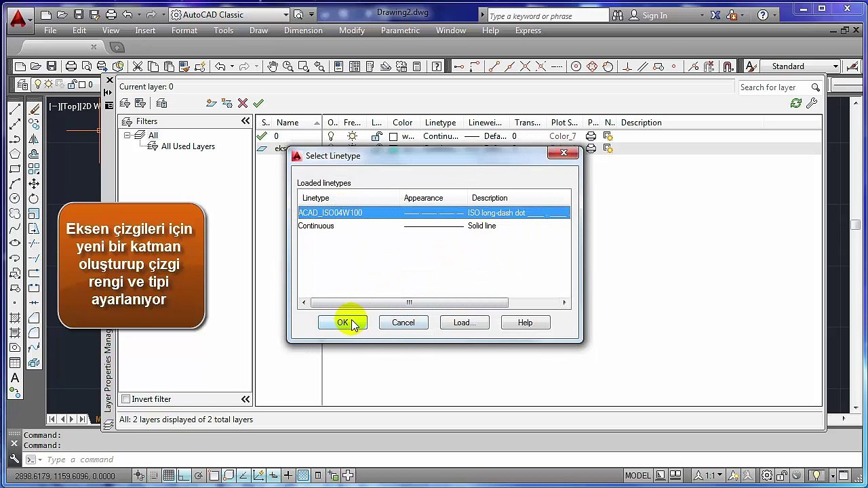This screenshot has height=488, width=868.
Task: Open the File menu
Action: (50, 30)
